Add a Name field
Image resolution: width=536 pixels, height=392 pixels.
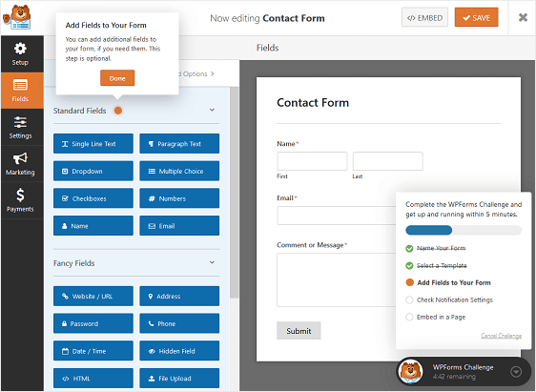(93, 225)
